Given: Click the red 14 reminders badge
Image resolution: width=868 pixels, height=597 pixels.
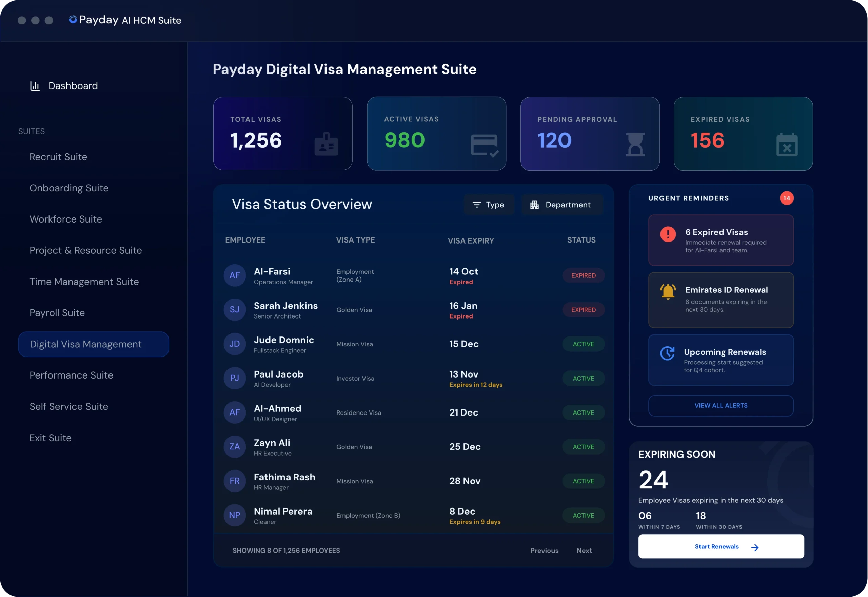Looking at the screenshot, I should pos(787,198).
